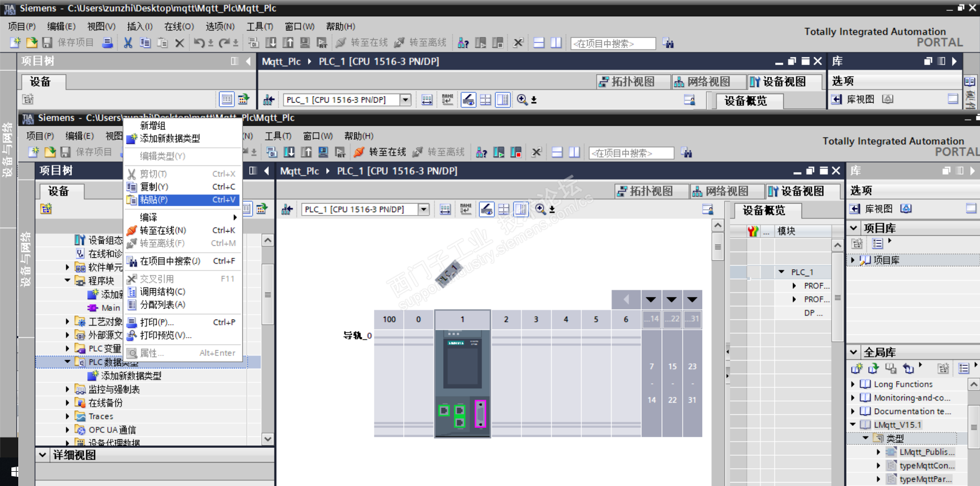Open the 在线(O) menu in the back window
Screen dimensions: 980x486
179,26
